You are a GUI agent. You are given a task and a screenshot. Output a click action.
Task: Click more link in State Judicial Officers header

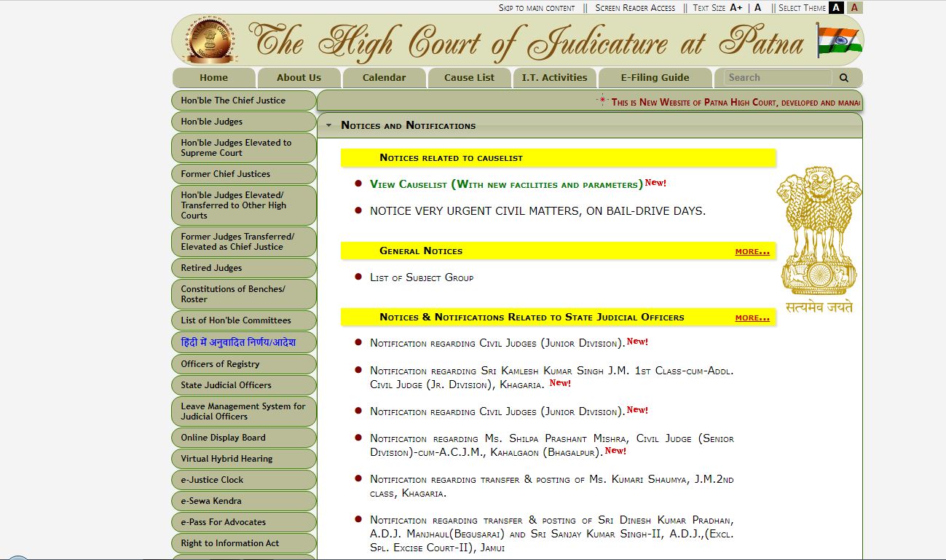[752, 318]
